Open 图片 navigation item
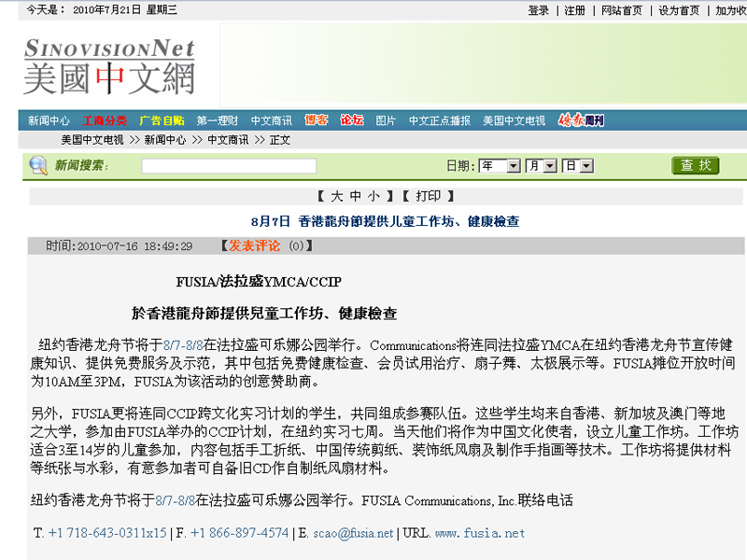 (x=386, y=121)
